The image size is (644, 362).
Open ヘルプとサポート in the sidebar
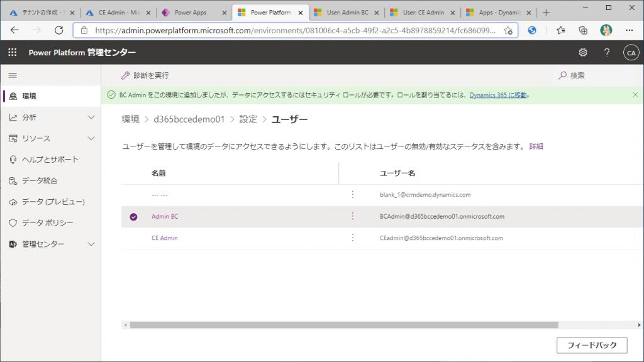coord(50,159)
